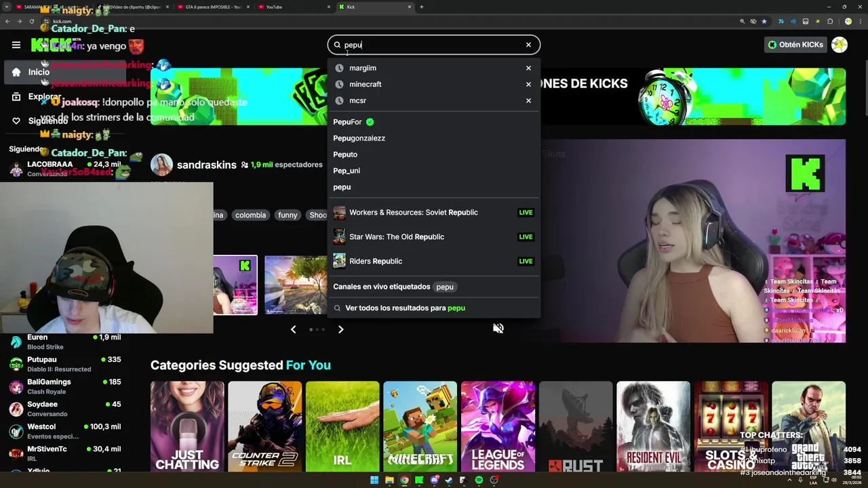Remove 'mcsr' from recent searches
Image resolution: width=868 pixels, height=488 pixels.
[x=528, y=100]
